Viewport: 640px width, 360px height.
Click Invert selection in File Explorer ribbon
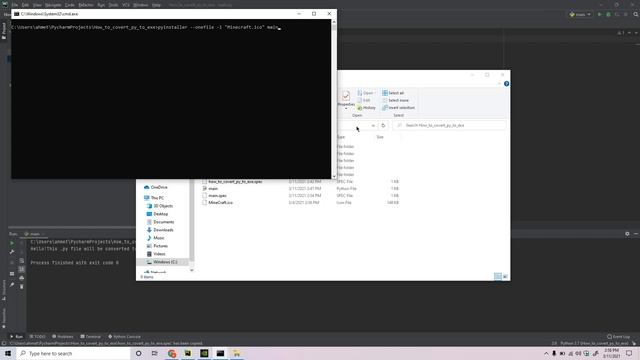click(x=398, y=108)
